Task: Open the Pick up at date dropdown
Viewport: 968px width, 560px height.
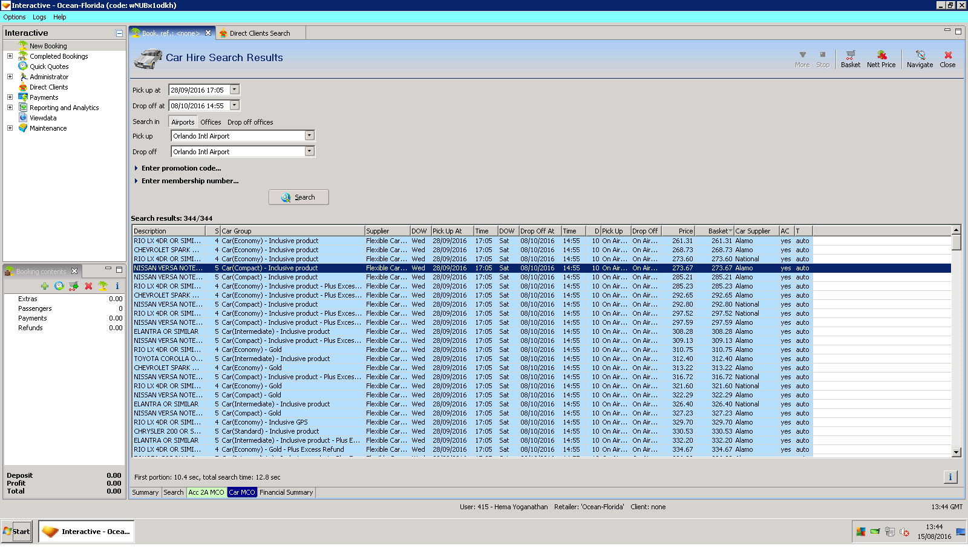Action: (x=235, y=90)
